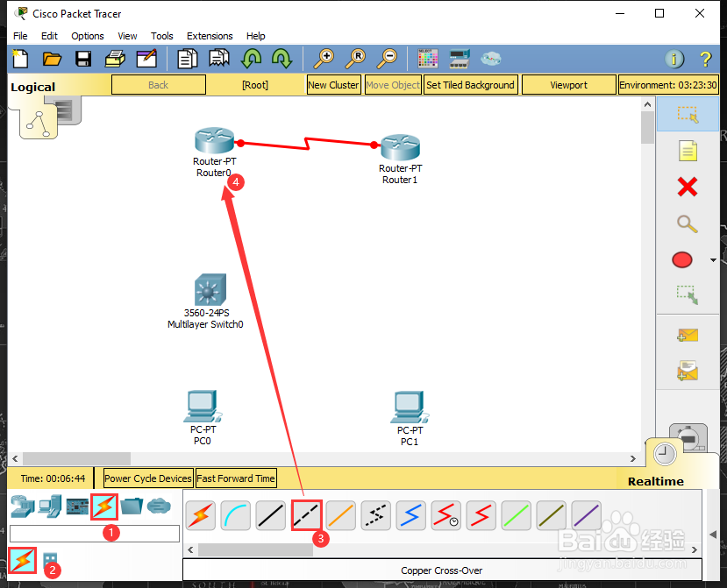Image resolution: width=727 pixels, height=588 pixels.
Task: Click the [Root] button
Action: 255,85
